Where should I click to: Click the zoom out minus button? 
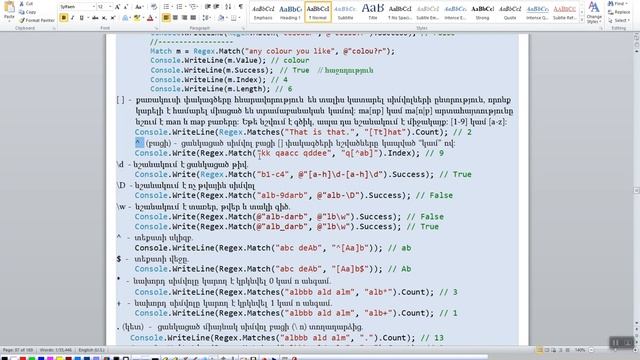(x=591, y=350)
